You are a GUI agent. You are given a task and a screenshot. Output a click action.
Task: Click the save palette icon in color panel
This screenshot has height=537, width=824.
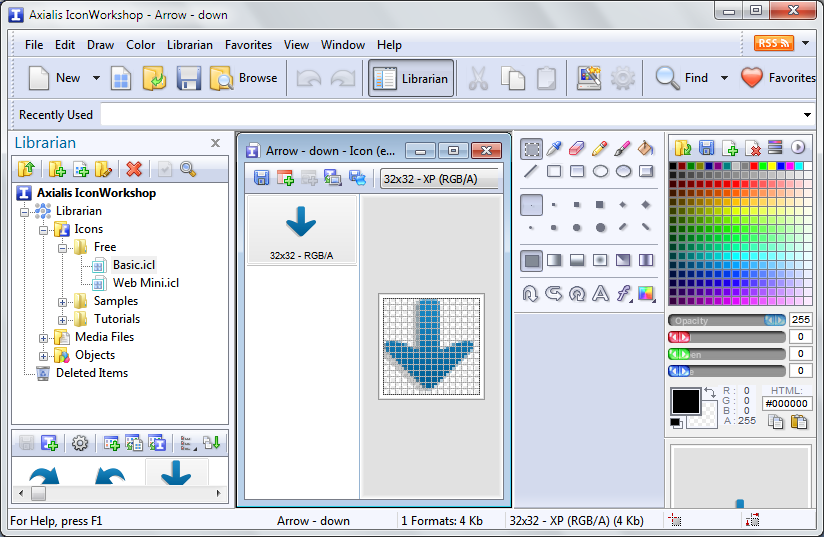706,148
